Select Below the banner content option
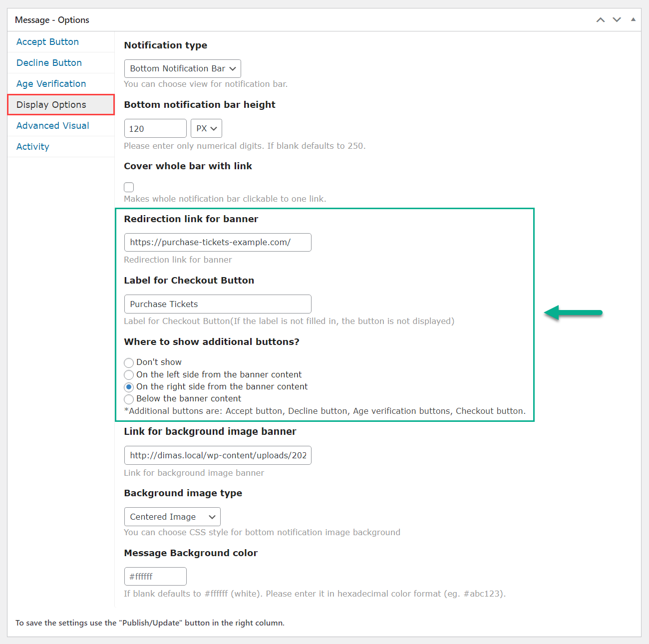649x644 pixels. tap(129, 399)
